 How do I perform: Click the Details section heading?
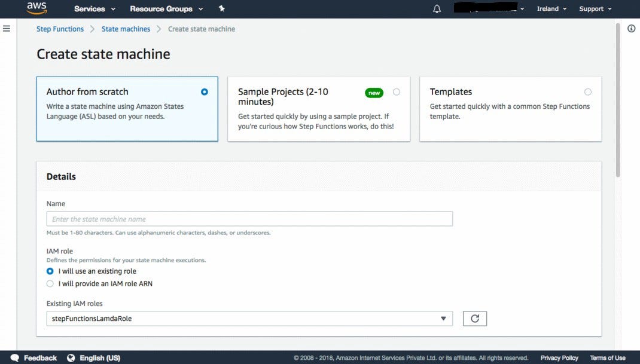click(61, 177)
